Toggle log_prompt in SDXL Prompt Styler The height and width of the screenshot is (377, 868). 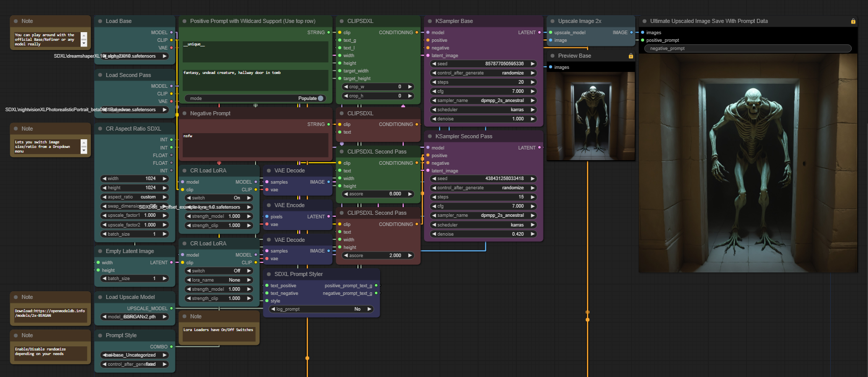pos(320,309)
